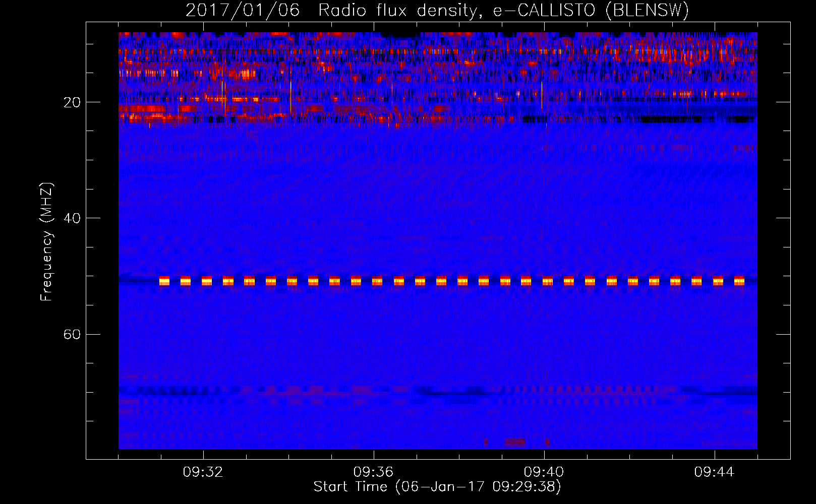Click the 09:40 time tick label
816x504 pixels.
544,472
